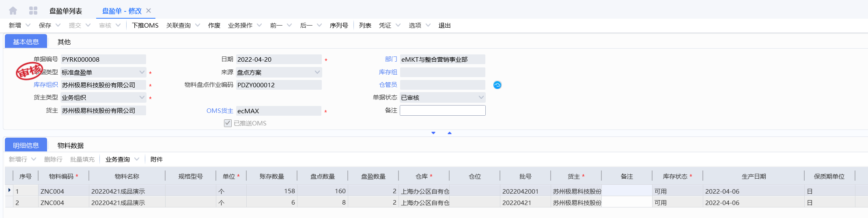The width and height of the screenshot is (868, 218).
Task: Click the 关联查询 toolbar button
Action: coord(179,25)
